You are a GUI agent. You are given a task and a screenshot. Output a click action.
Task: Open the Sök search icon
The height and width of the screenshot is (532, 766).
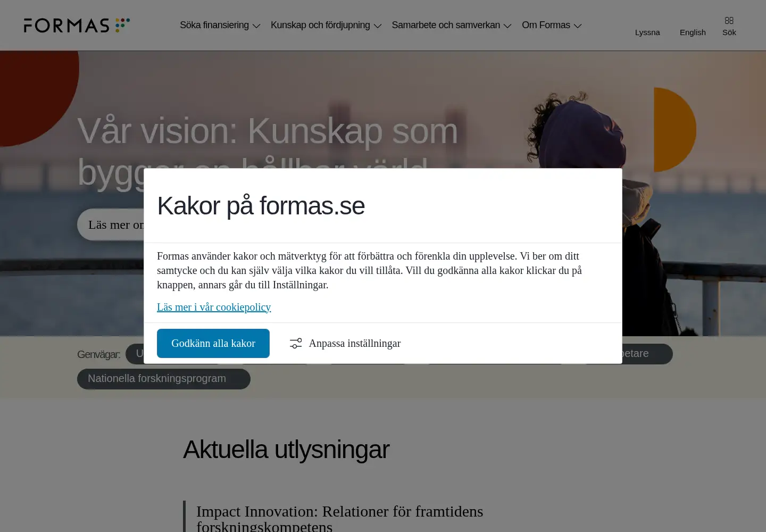(x=729, y=26)
